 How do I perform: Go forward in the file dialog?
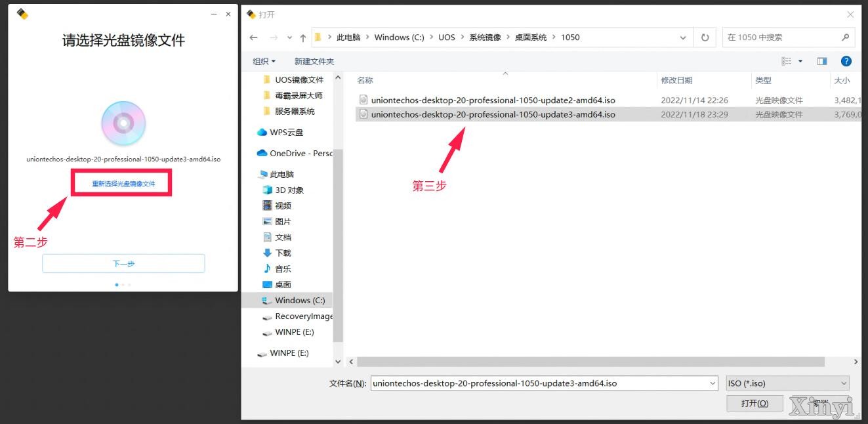(274, 37)
